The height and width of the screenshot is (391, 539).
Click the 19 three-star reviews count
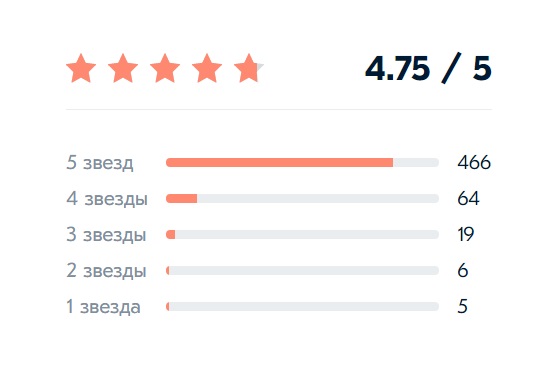pyautogui.click(x=466, y=235)
